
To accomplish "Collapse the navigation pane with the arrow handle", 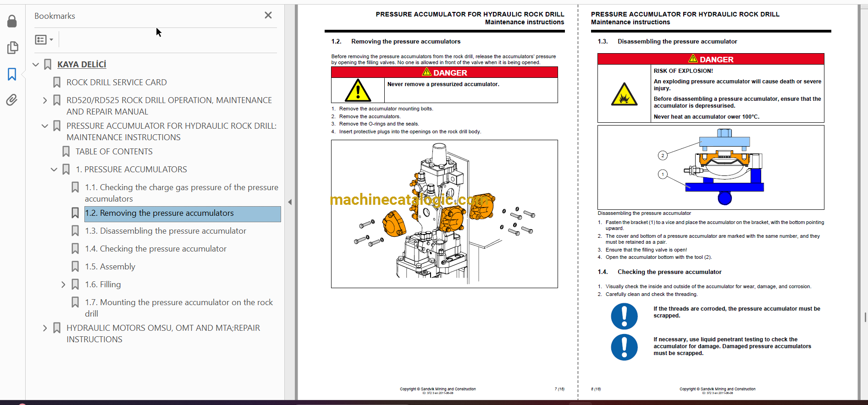I will (x=290, y=202).
